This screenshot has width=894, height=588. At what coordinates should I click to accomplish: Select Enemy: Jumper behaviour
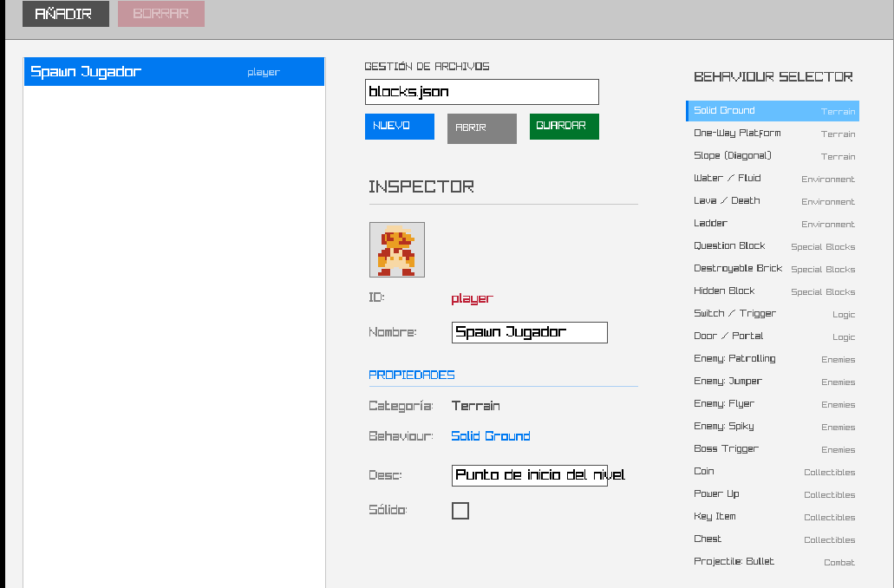click(x=773, y=382)
